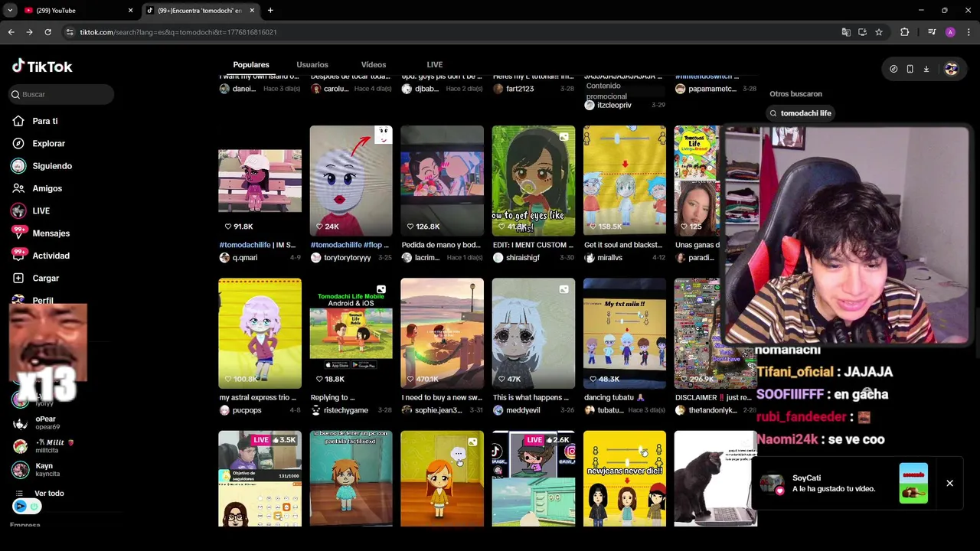Open new Chrome tab
The image size is (980, 551).
[x=270, y=11]
